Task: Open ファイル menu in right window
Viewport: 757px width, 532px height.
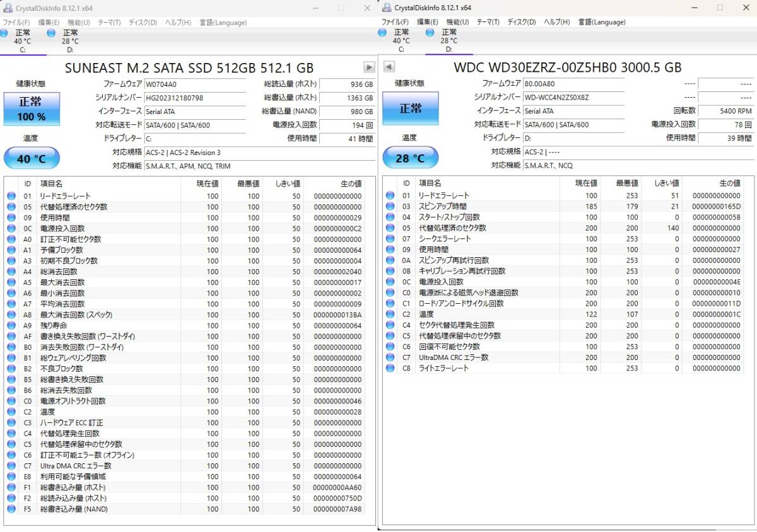Action: point(395,22)
